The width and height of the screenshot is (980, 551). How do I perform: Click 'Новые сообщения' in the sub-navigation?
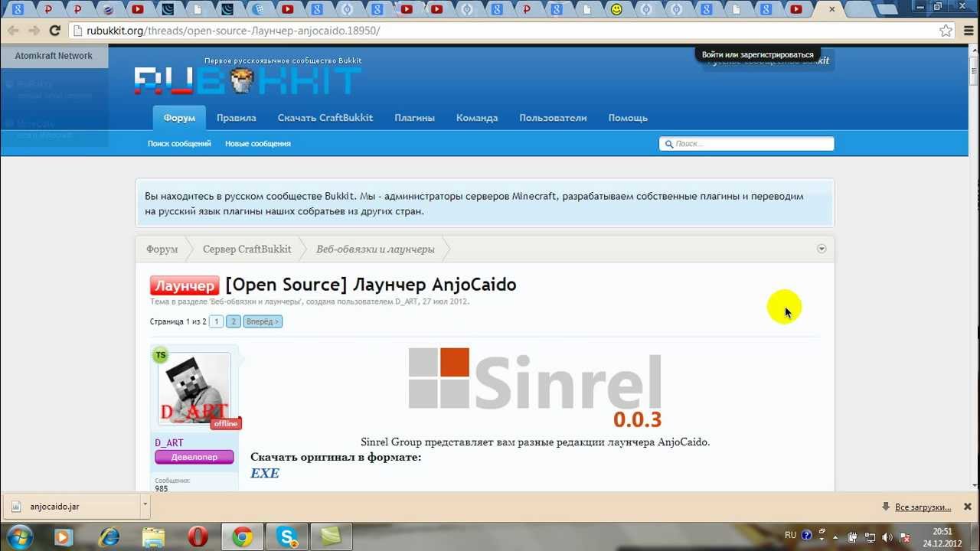coord(258,144)
